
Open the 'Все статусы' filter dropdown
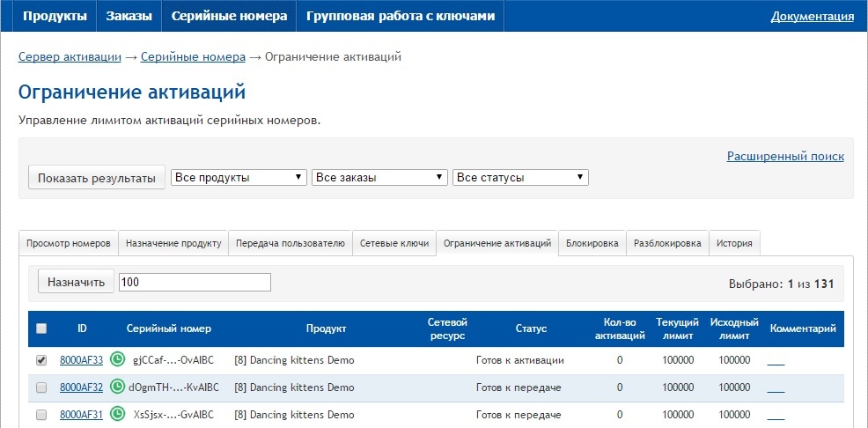coord(520,177)
